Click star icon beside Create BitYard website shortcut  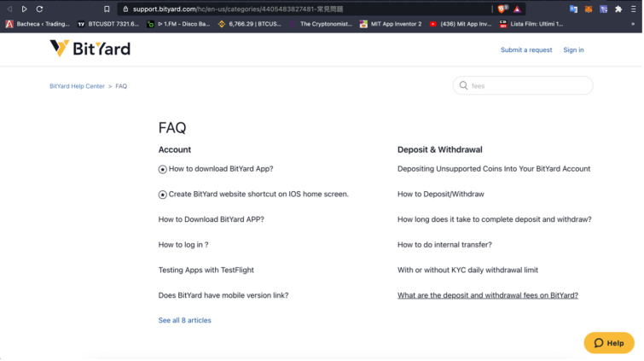point(163,195)
